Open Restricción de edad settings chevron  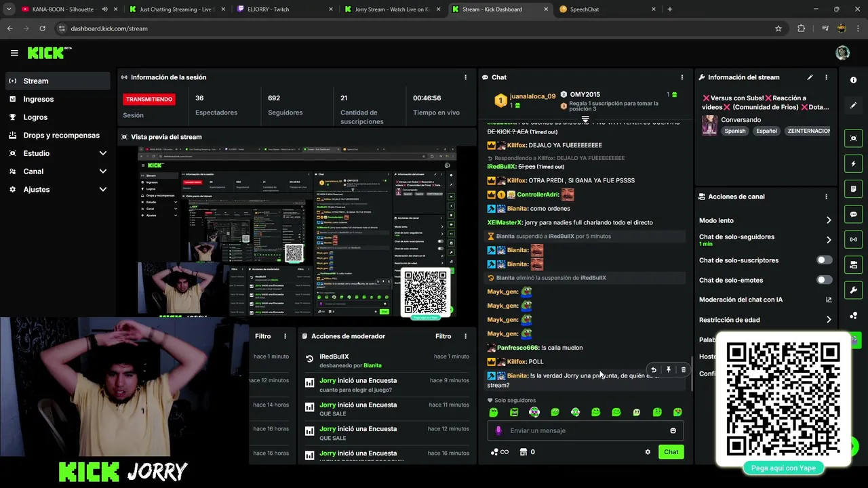point(828,320)
